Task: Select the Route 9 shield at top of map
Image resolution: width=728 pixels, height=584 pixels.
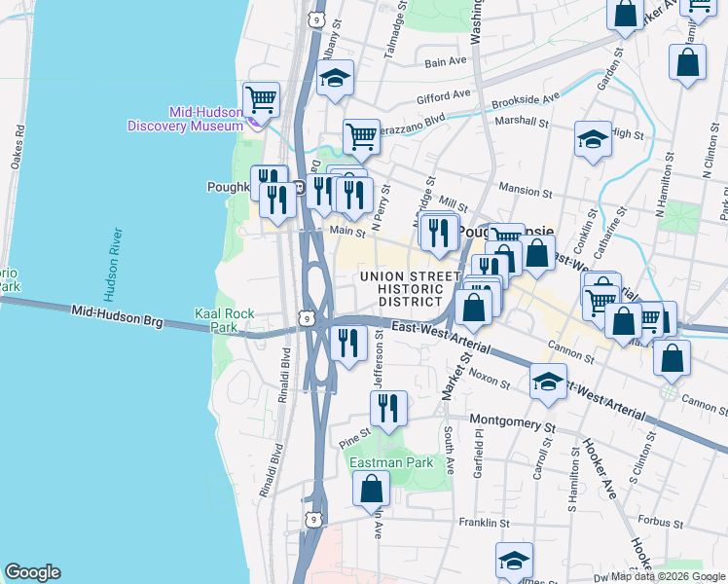Action: (x=316, y=19)
